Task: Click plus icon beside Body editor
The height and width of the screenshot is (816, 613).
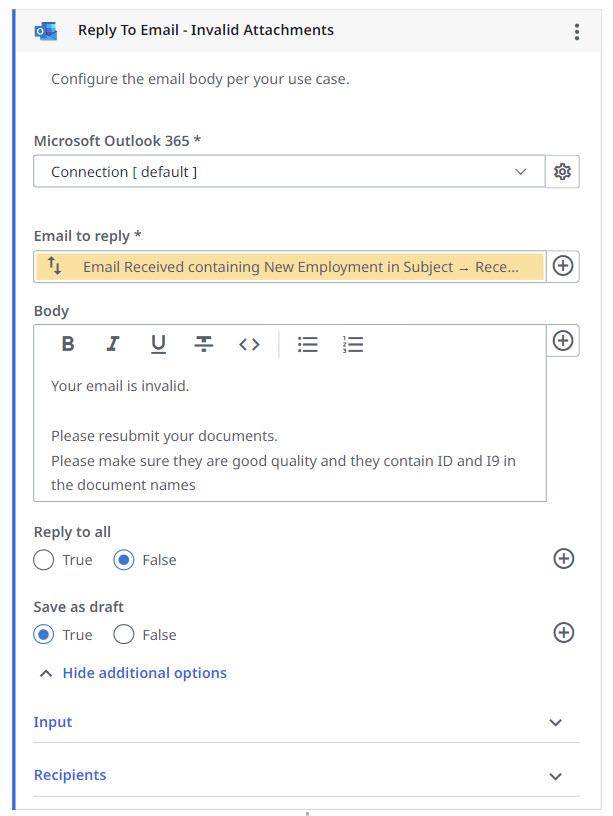Action: (x=563, y=341)
